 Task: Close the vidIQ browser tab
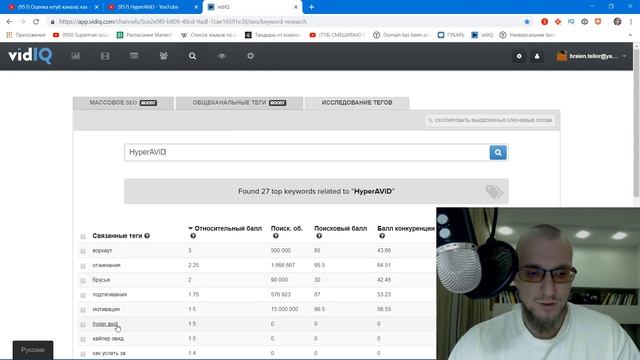click(x=296, y=7)
